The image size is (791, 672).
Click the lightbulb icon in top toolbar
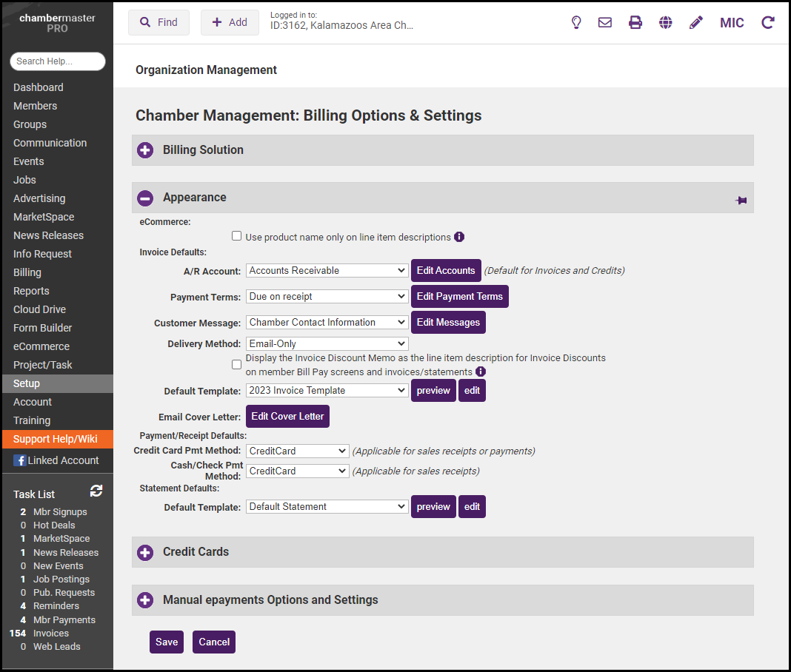[576, 22]
